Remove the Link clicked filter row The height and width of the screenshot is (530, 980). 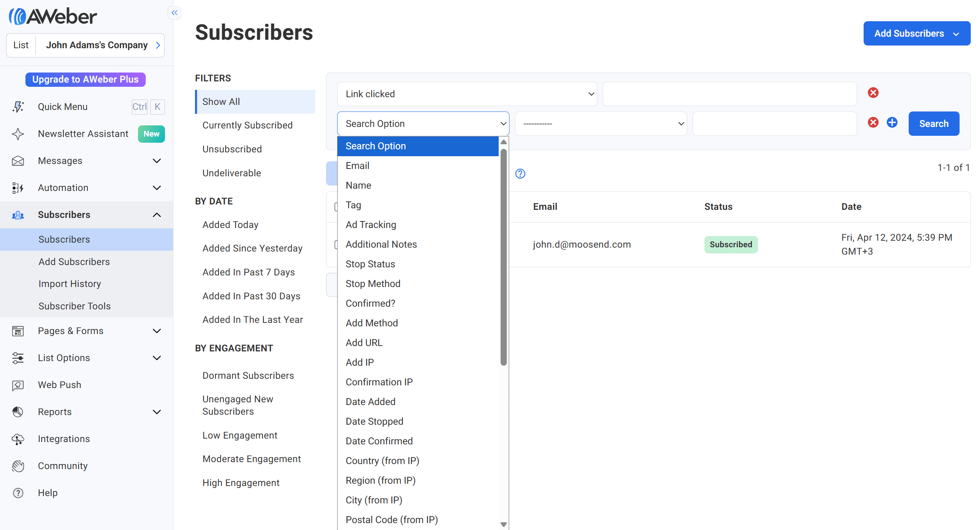[873, 93]
